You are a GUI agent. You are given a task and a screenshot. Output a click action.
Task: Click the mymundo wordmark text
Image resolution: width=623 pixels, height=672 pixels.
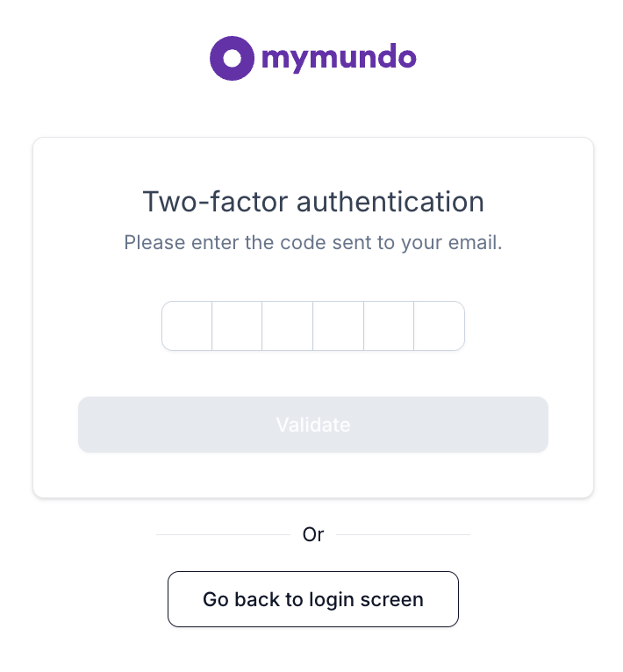tap(338, 59)
